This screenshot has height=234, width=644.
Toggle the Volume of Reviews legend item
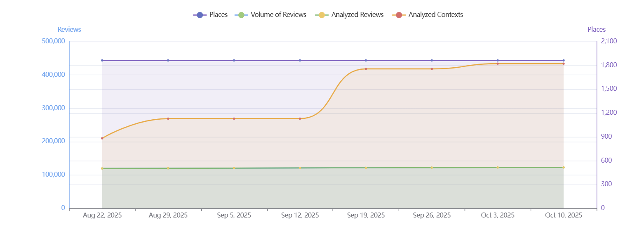[270, 15]
